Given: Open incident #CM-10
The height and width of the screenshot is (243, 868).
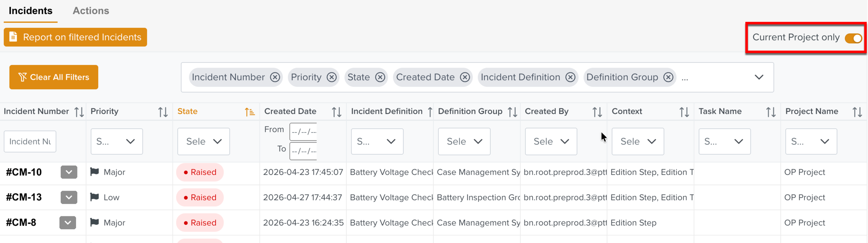Looking at the screenshot, I should (x=24, y=172).
